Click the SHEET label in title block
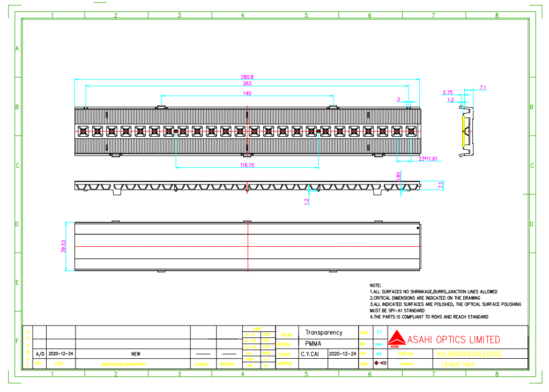This screenshot has height=392, width=549. tap(364, 364)
